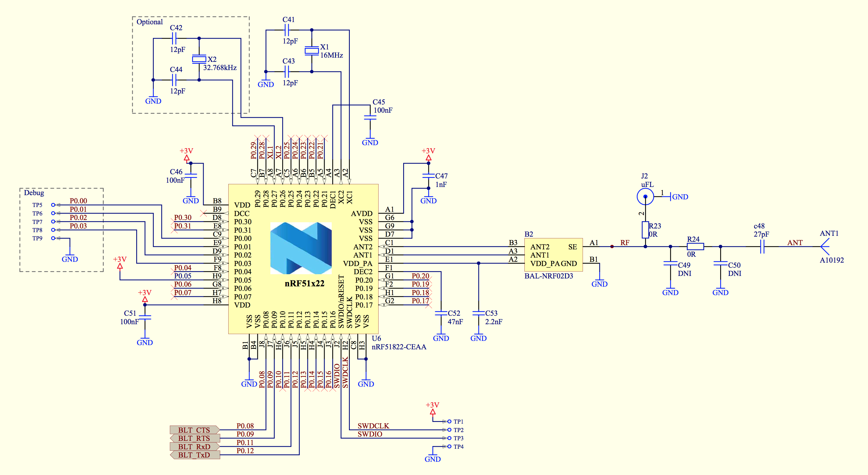Click the junction dot on the RF net

tap(612, 247)
